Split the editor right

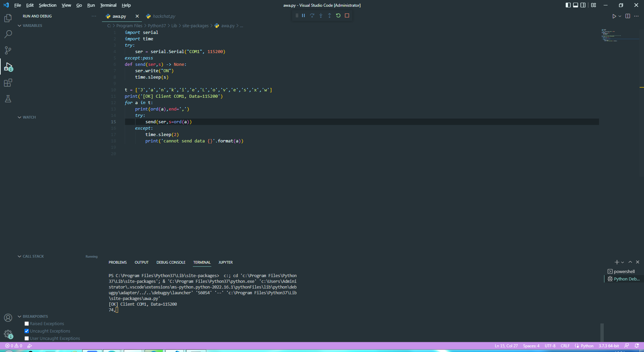pyautogui.click(x=628, y=16)
